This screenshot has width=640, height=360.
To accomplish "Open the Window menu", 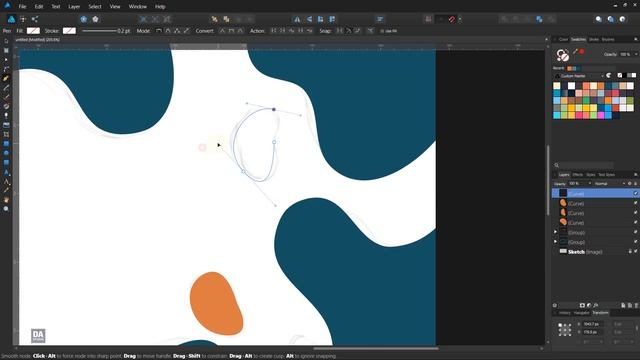I will tap(138, 7).
